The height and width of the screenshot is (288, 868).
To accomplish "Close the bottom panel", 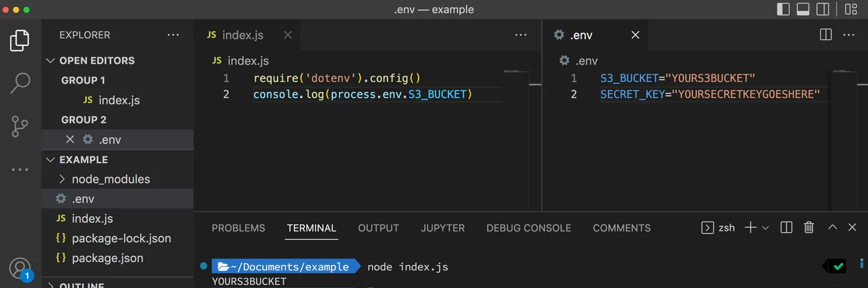I will point(852,228).
